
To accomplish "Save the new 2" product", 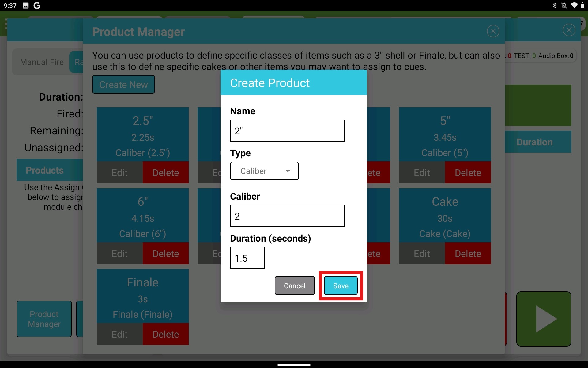I will [x=341, y=286].
